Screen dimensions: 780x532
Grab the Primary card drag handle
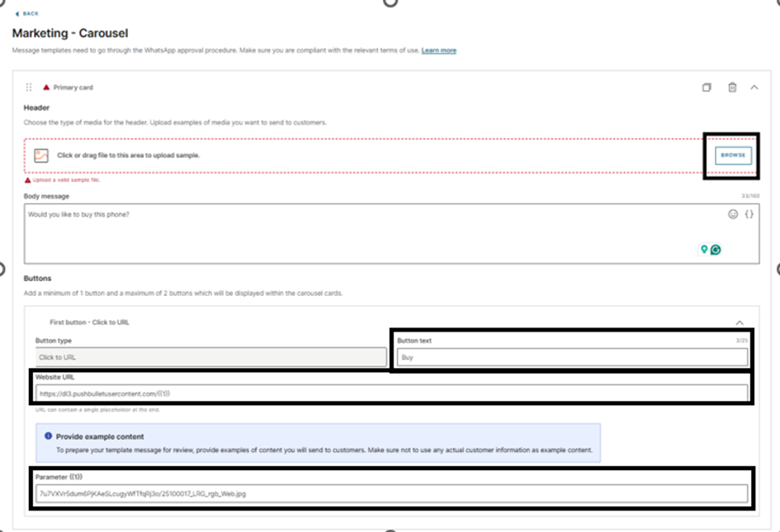(29, 87)
